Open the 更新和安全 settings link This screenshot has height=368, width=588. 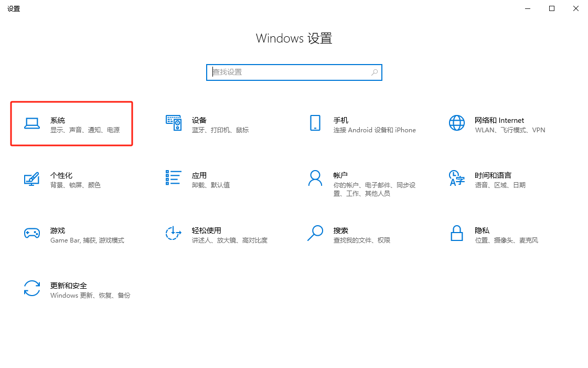[68, 286]
